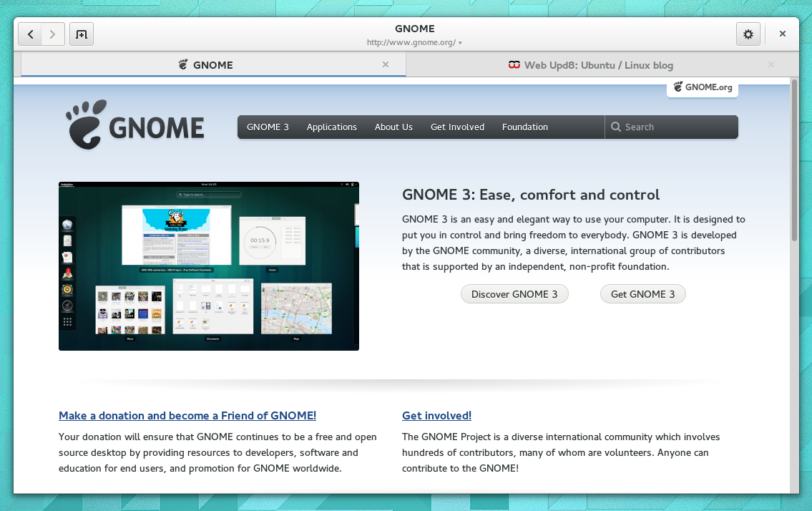This screenshot has height=511, width=812.
Task: Click the page vertical scrollbar thumb
Action: pyautogui.click(x=794, y=160)
